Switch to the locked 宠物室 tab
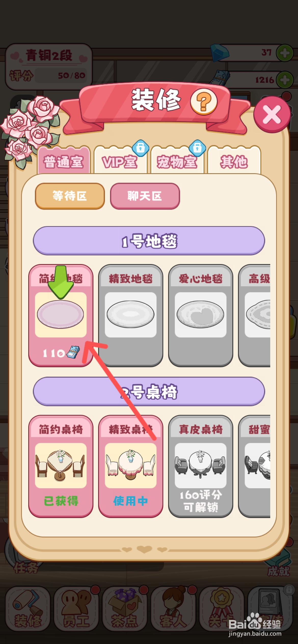298x644 pixels. (177, 160)
